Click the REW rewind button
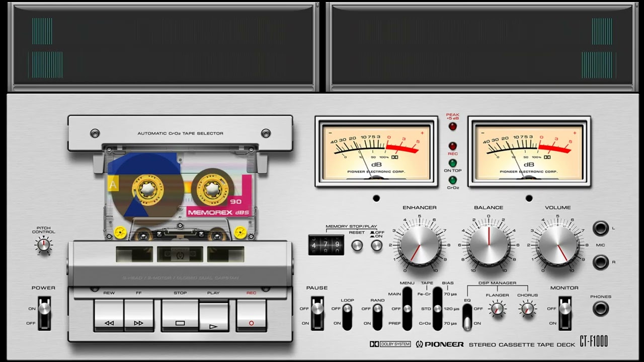This screenshot has width=644, height=362. tap(109, 316)
